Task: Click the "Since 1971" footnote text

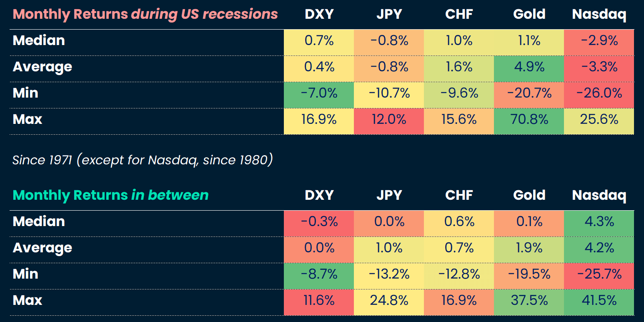Action: click(x=142, y=160)
